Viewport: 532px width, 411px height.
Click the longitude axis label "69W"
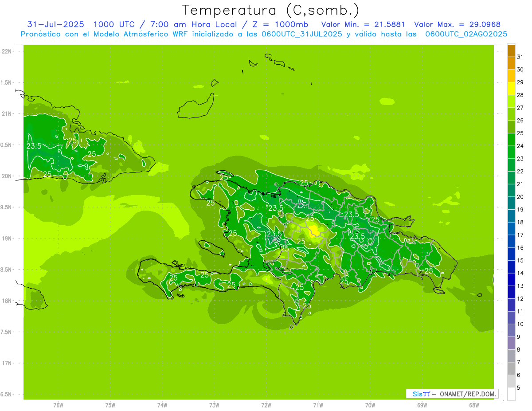(422, 405)
